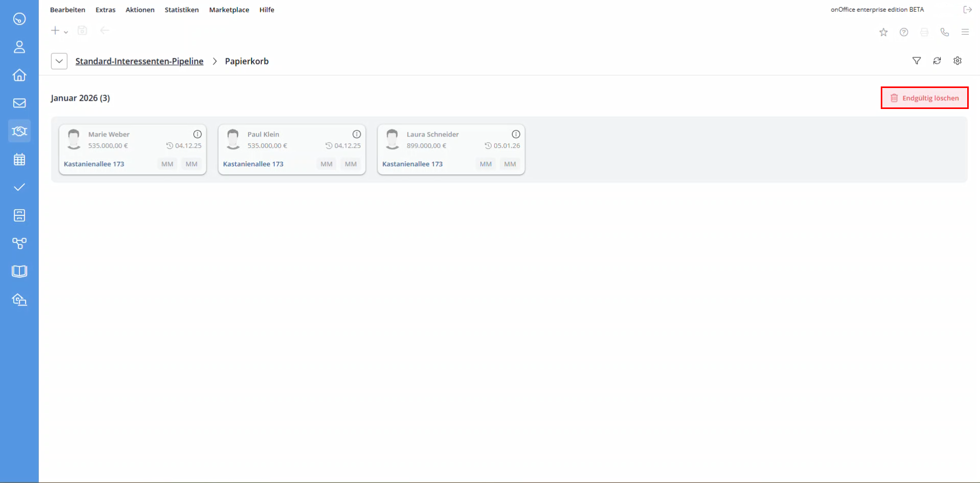Viewport: 980px width, 483px height.
Task: Show info for Marie Weber card
Action: [197, 134]
